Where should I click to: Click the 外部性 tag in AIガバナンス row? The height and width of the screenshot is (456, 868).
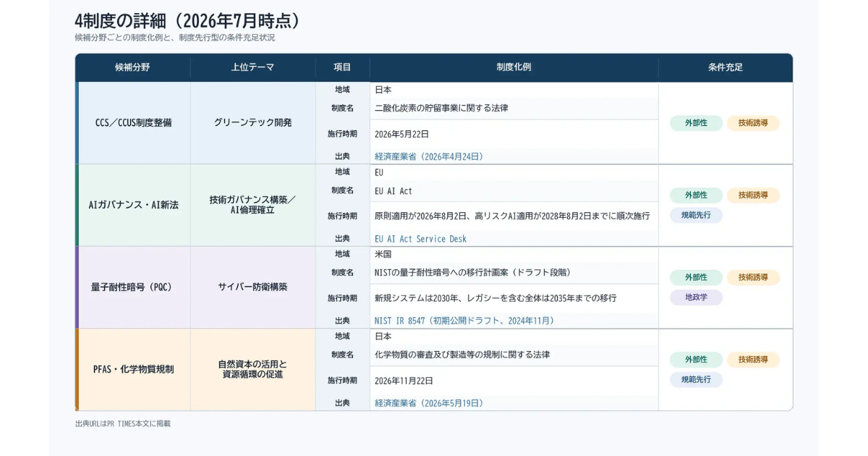pyautogui.click(x=696, y=195)
